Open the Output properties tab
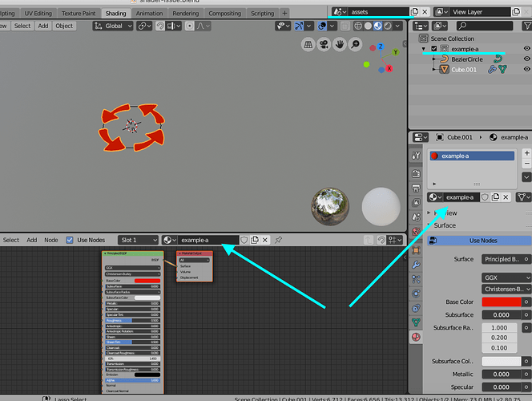 point(416,188)
